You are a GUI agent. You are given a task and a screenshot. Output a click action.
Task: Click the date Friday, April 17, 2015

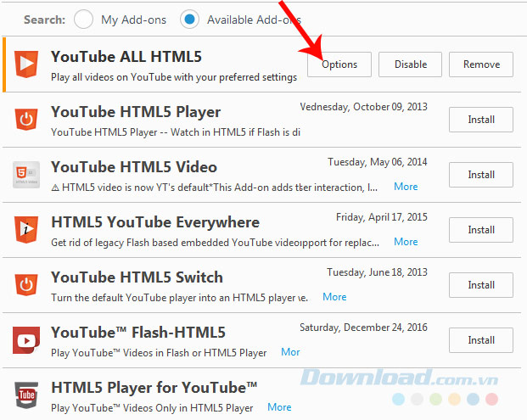tap(382, 217)
